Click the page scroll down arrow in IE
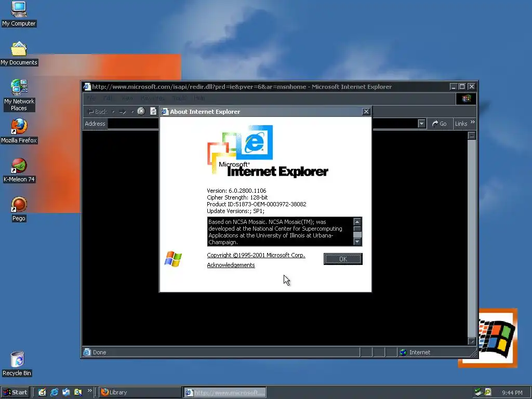Viewport: 532px width, 399px height. click(472, 341)
